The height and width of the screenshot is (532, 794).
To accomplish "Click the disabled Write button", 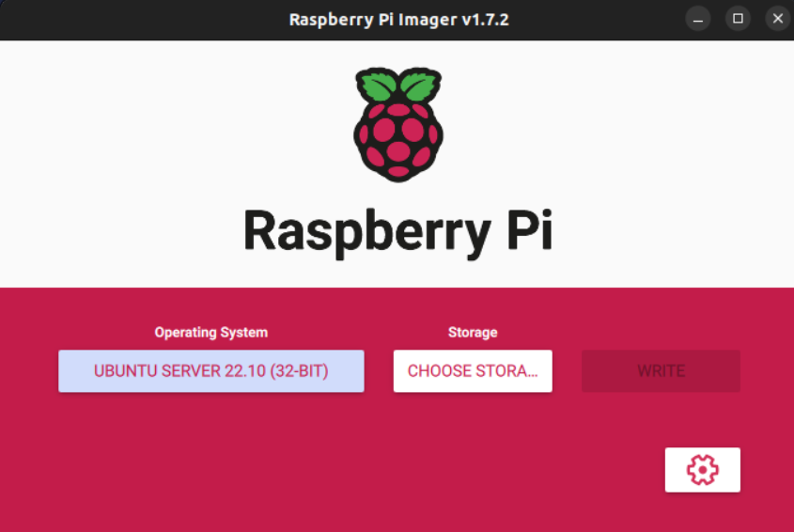I will [661, 371].
